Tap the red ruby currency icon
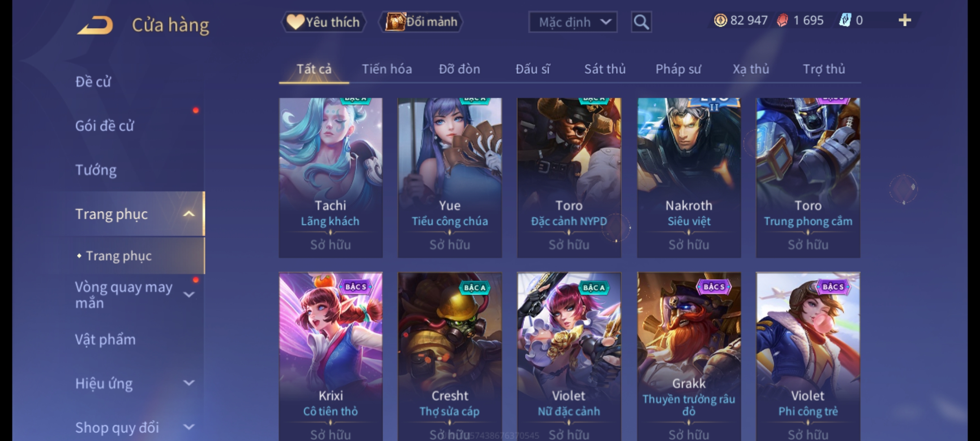 pyautogui.click(x=782, y=20)
